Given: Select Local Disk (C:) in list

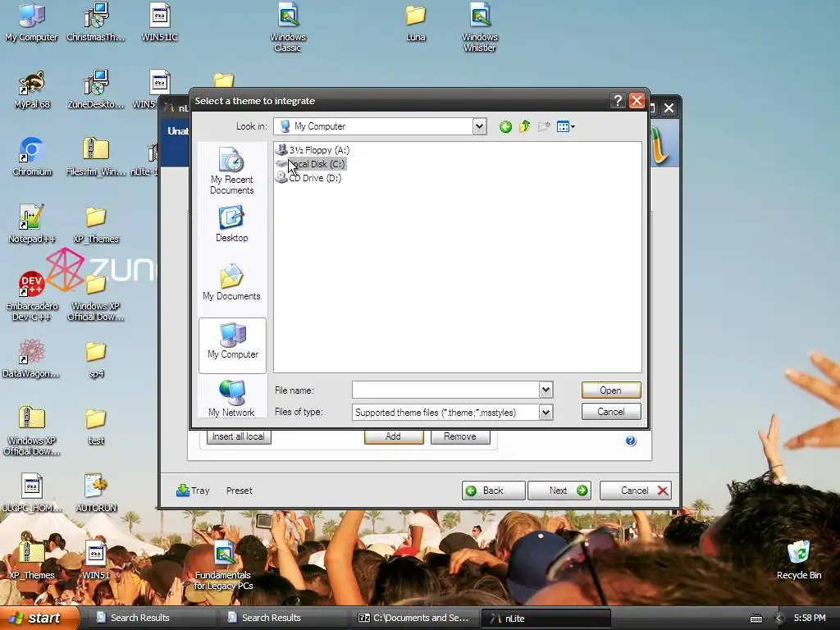Looking at the screenshot, I should pos(311,164).
